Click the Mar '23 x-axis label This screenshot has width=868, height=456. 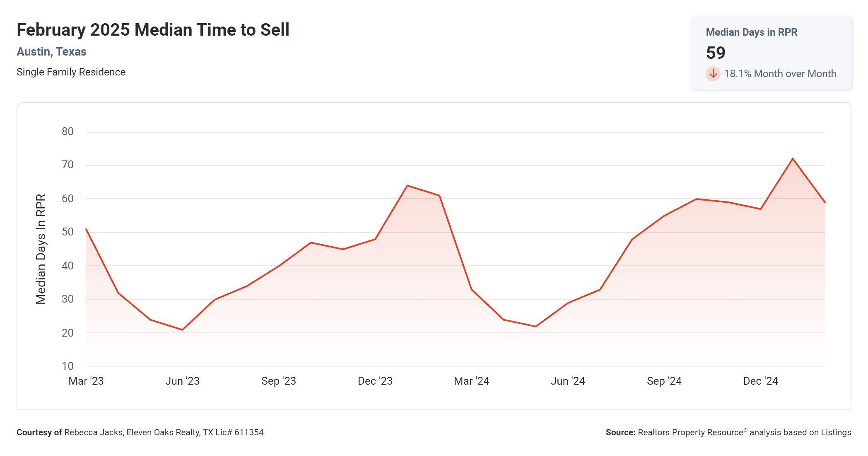(x=86, y=381)
